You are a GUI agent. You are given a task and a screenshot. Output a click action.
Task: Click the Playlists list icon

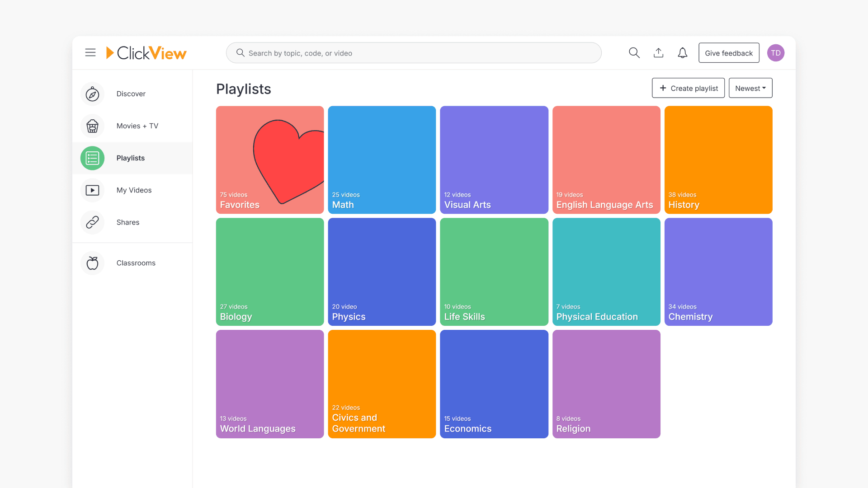(x=92, y=158)
